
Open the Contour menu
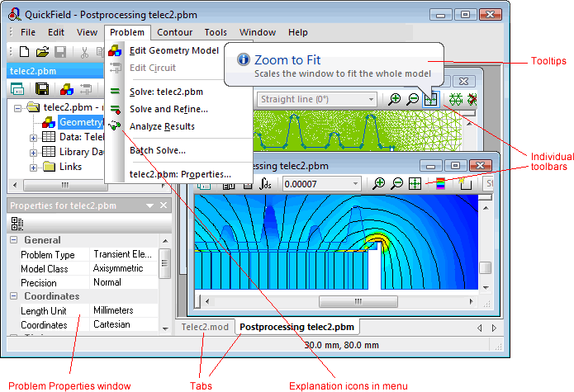point(174,32)
